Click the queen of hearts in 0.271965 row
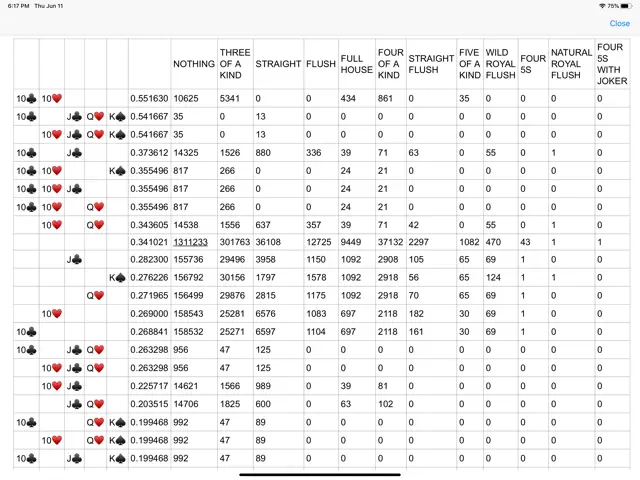 pos(95,296)
